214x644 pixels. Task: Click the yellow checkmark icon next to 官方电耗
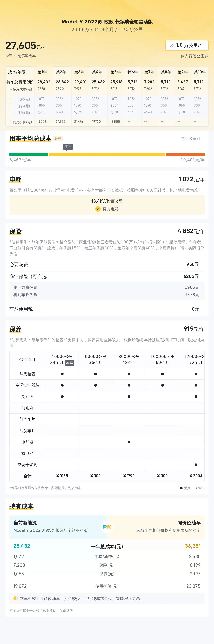[x=98, y=209]
